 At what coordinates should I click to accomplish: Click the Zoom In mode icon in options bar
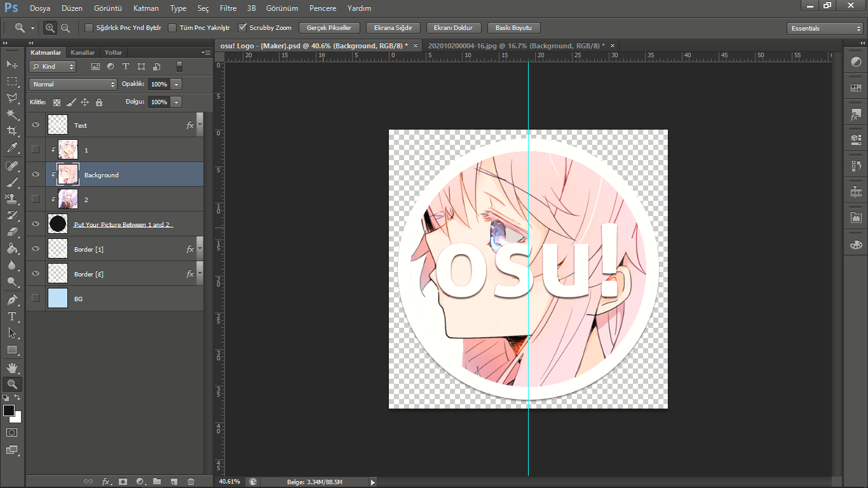tap(50, 28)
